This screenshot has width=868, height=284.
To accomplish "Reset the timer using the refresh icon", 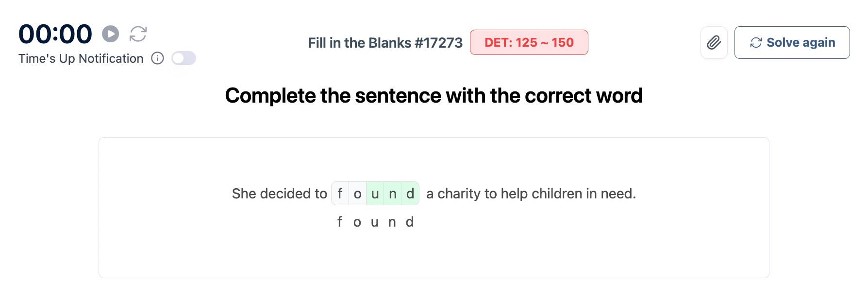I will point(138,34).
